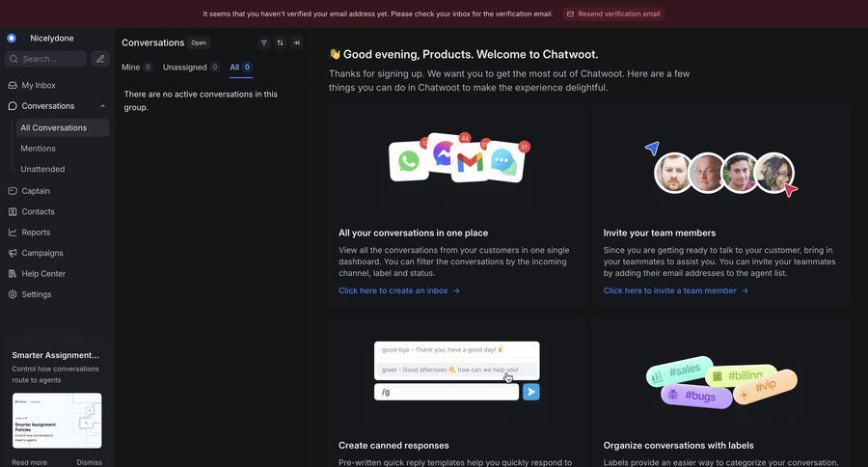Open Help Center menu item
868x467 pixels.
[x=57, y=274]
